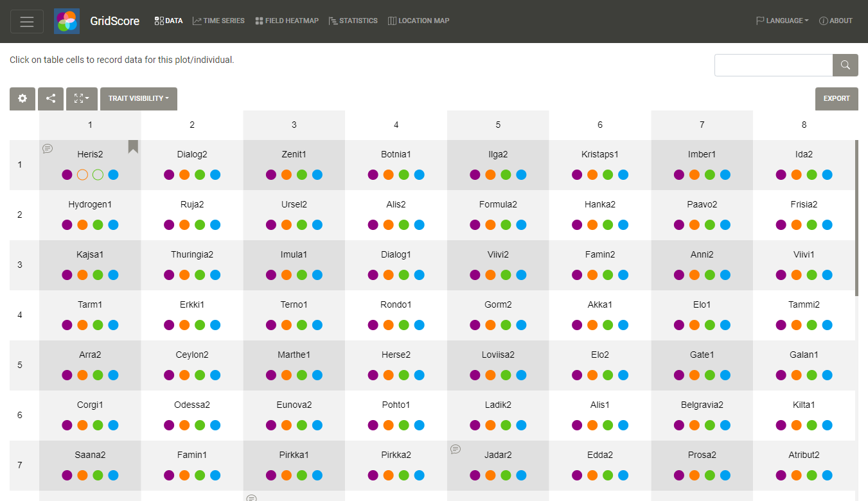Click the orange trait dot of Zenit1

(x=287, y=175)
